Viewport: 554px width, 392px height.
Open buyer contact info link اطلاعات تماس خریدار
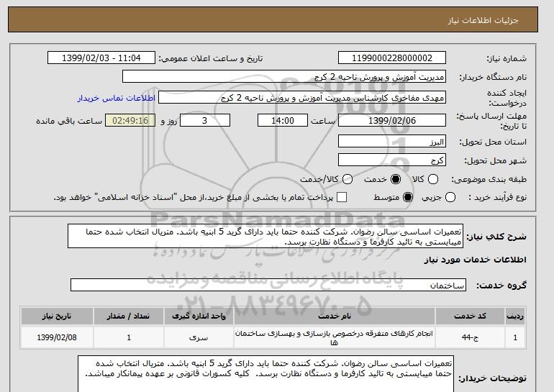[x=117, y=98]
